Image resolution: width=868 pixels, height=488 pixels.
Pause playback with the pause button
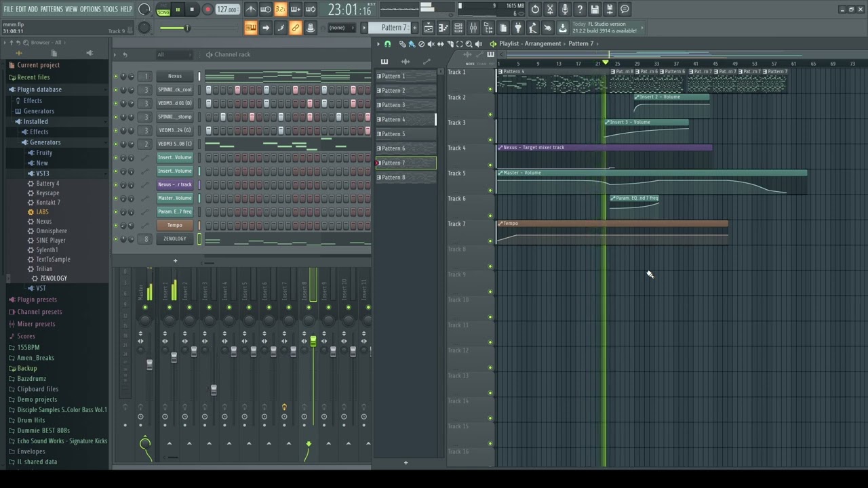click(178, 9)
